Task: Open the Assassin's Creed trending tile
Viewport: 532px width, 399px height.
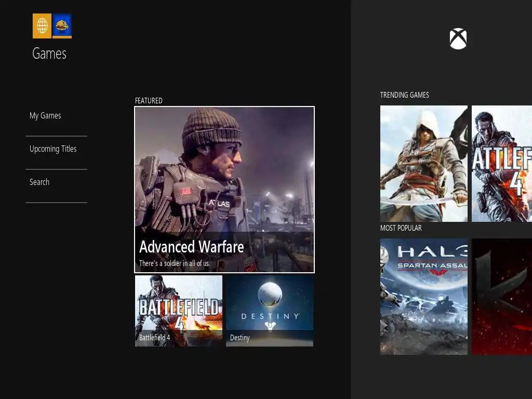Action: point(424,164)
